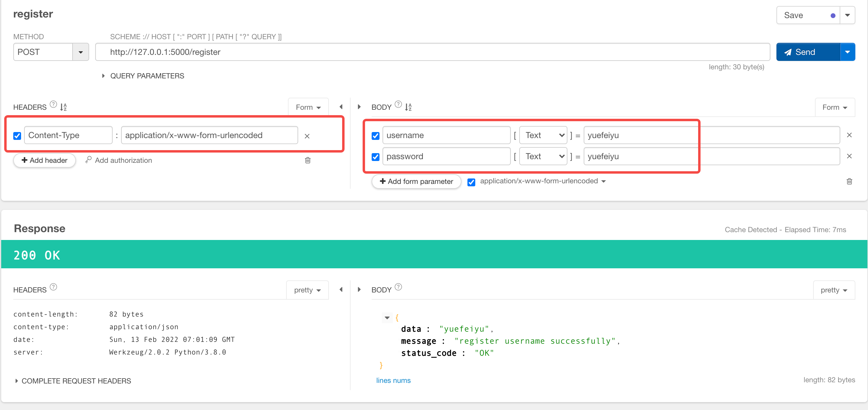Sort request headers alphabetically
The height and width of the screenshot is (410, 868).
pos(64,107)
